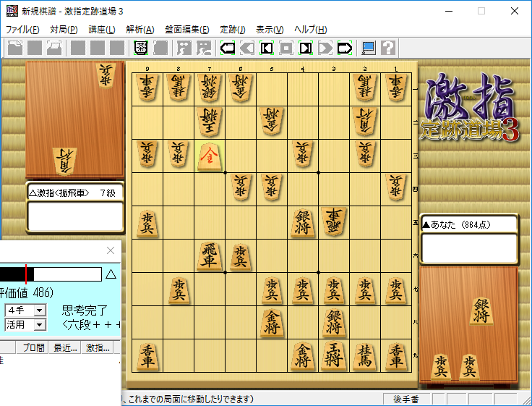The width and height of the screenshot is (532, 406).
Task: Open the 対局(P) menu
Action: (64, 30)
